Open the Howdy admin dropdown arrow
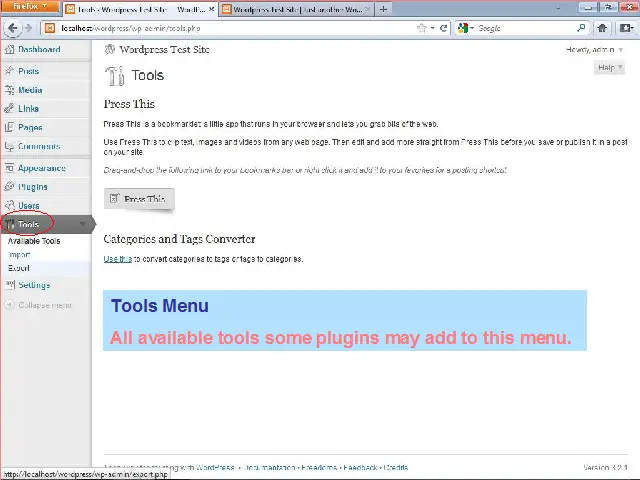This screenshot has width=640, height=480. click(x=620, y=50)
